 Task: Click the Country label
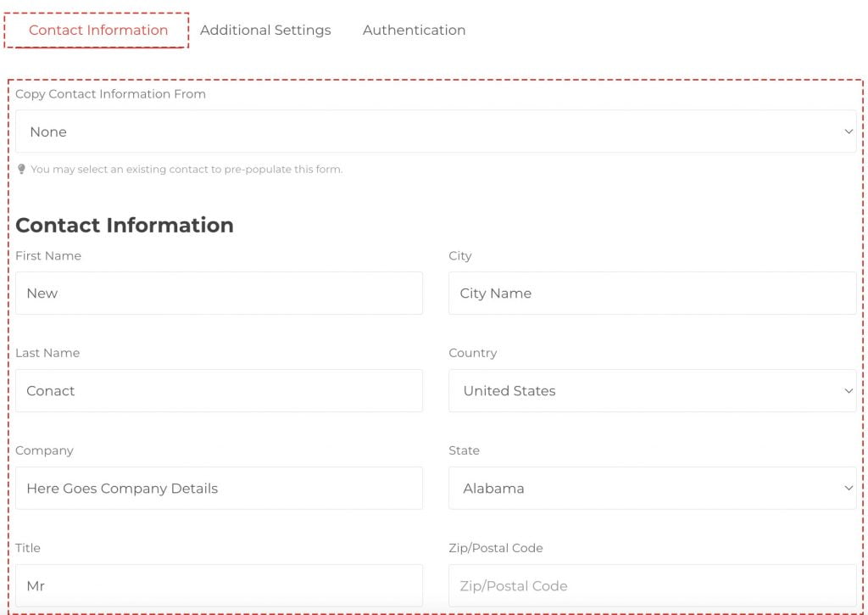coord(473,353)
